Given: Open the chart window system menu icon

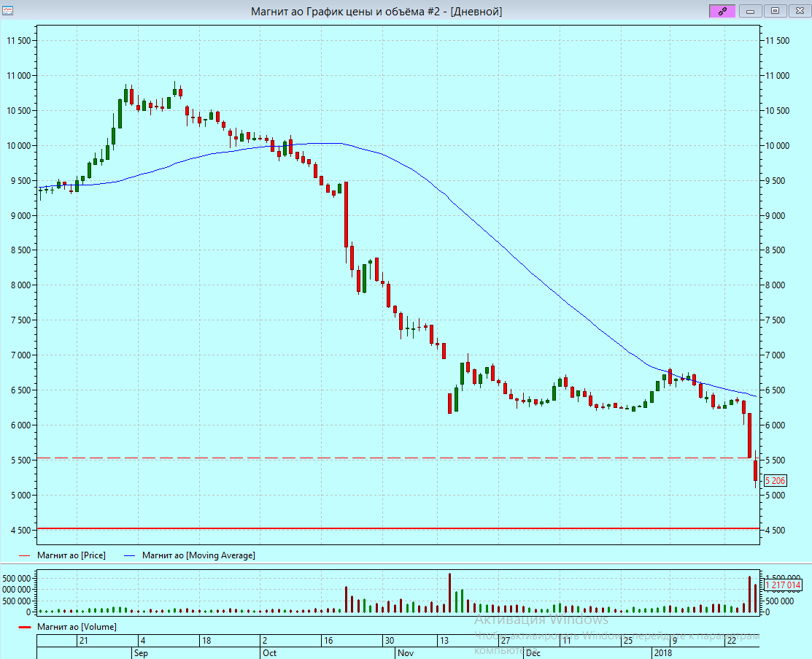Looking at the screenshot, I should [x=7, y=11].
